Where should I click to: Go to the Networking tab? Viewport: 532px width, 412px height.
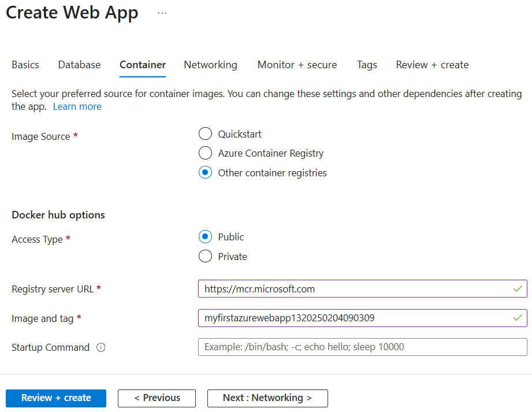210,65
